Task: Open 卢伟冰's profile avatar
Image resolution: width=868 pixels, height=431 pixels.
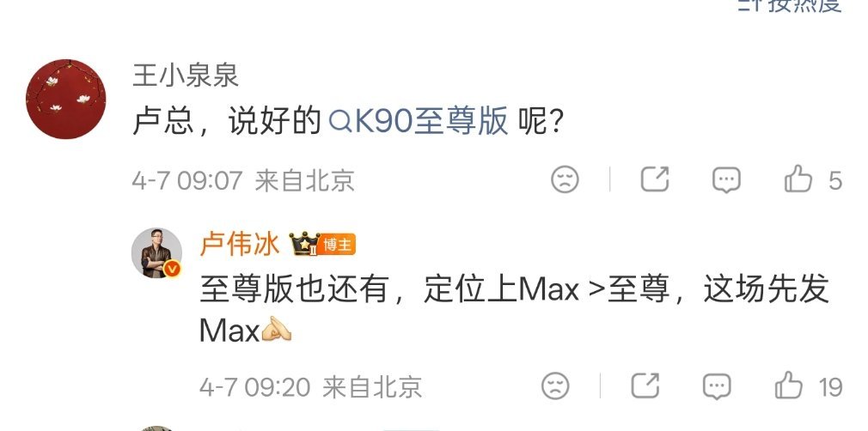Action: click(x=156, y=252)
